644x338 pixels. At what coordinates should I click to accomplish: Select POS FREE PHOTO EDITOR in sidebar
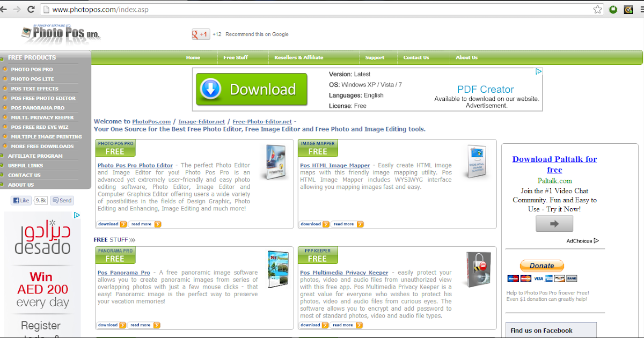pyautogui.click(x=43, y=98)
